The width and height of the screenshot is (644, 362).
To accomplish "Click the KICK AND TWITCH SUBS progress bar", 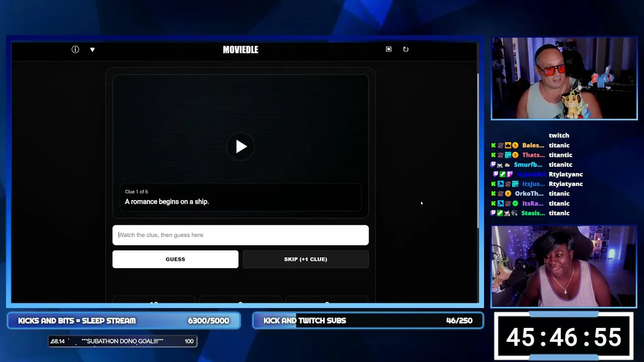I will pos(368,321).
